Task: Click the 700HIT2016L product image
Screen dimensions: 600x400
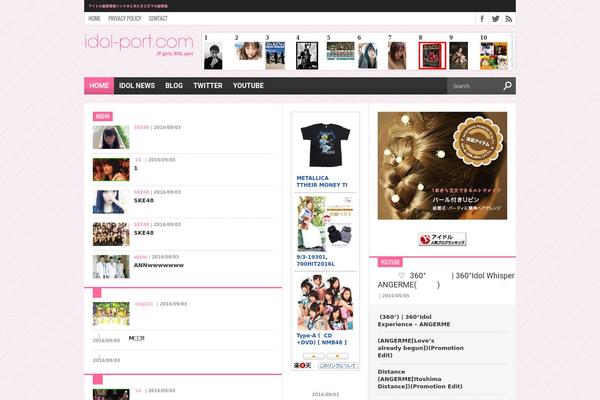Action: [325, 224]
